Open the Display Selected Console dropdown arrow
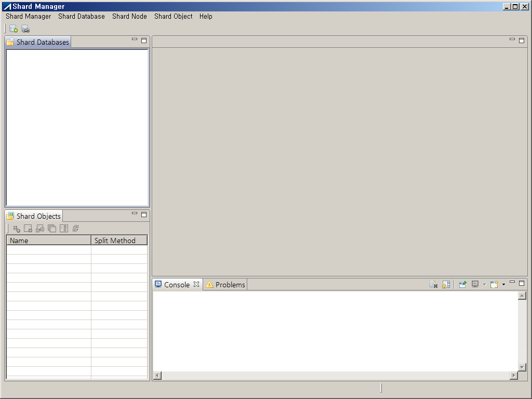 click(x=484, y=285)
